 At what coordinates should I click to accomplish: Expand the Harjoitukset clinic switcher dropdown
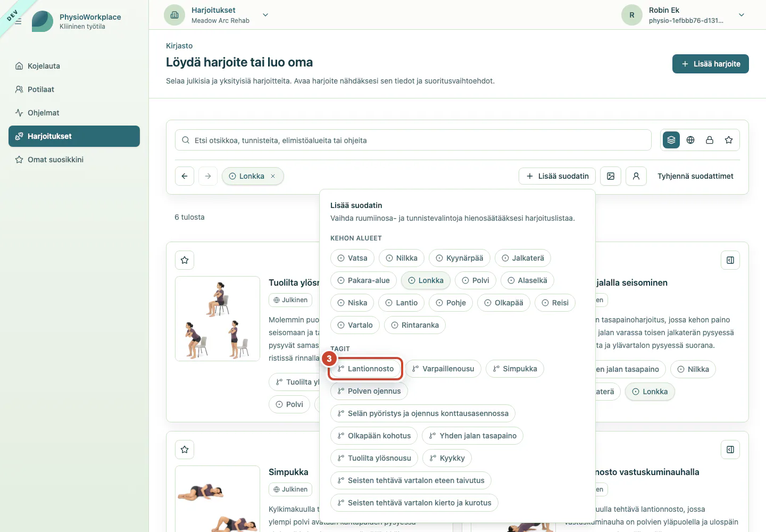click(265, 15)
